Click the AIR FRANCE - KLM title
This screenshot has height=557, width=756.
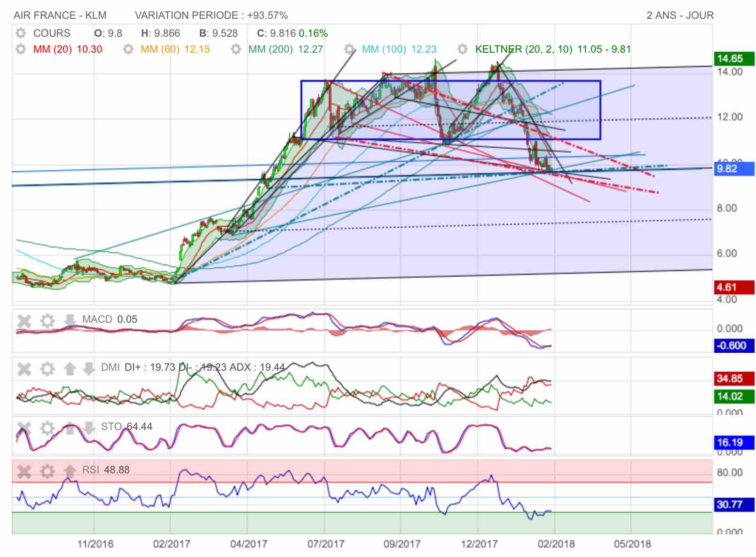coord(60,16)
